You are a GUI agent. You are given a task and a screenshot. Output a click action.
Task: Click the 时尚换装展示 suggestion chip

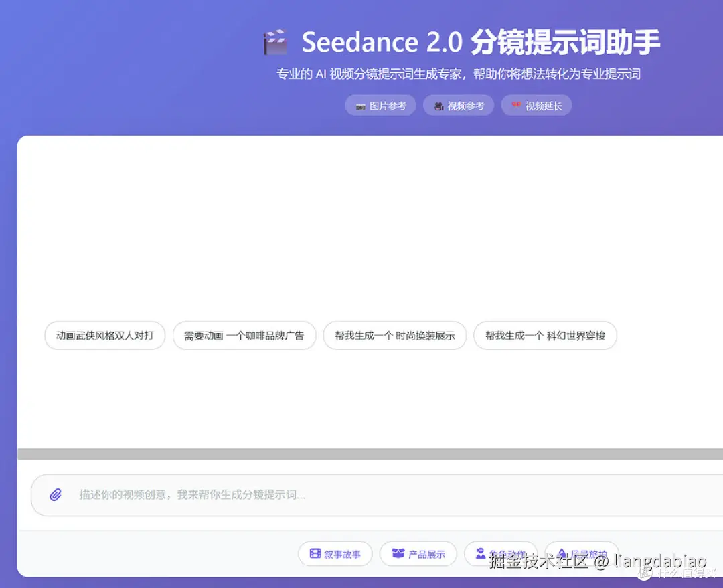tap(395, 335)
